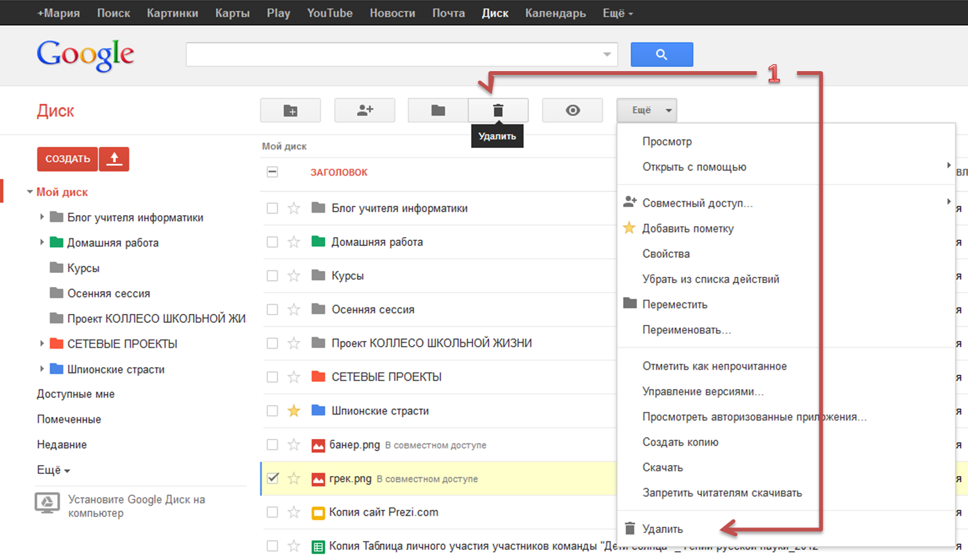
Task: Star the Копия сайт Prezi.com row
Action: click(x=294, y=512)
